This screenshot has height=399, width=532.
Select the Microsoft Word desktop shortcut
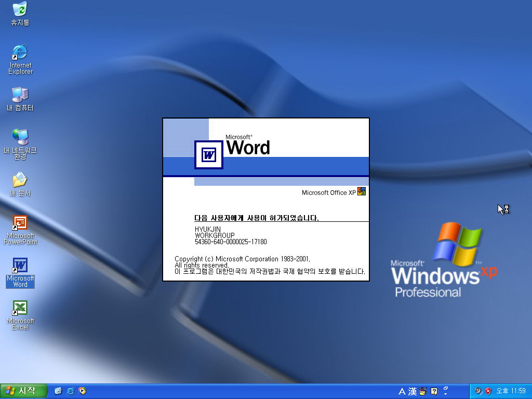(20, 273)
